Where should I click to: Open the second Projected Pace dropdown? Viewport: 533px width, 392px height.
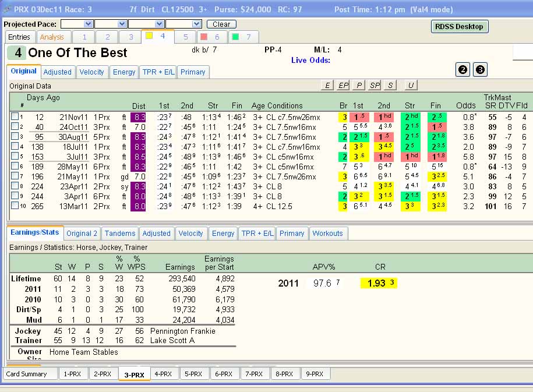pos(111,24)
